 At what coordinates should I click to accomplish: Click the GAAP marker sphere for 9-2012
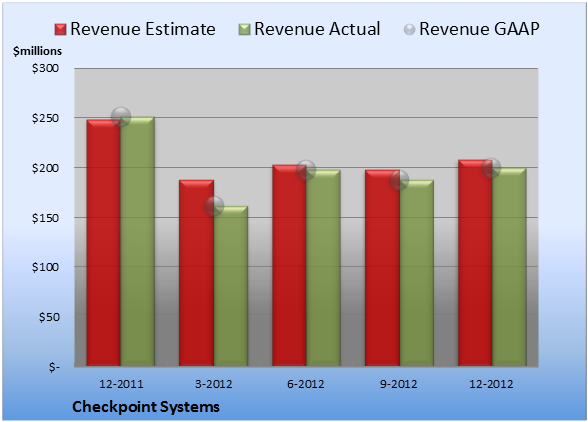coord(399,180)
